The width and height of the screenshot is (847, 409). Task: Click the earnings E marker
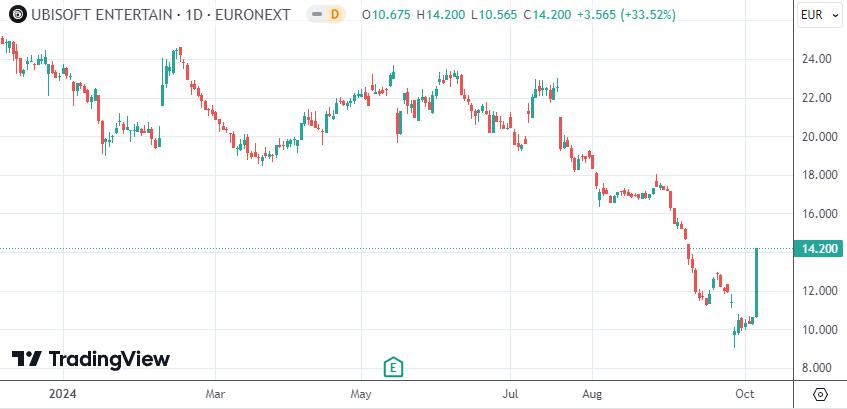point(393,366)
